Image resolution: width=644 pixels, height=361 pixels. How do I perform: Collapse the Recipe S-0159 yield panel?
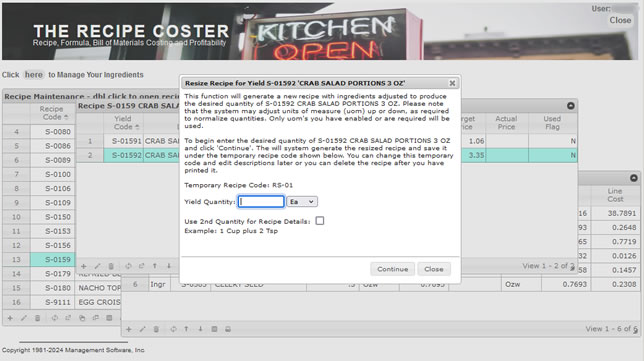(570, 106)
